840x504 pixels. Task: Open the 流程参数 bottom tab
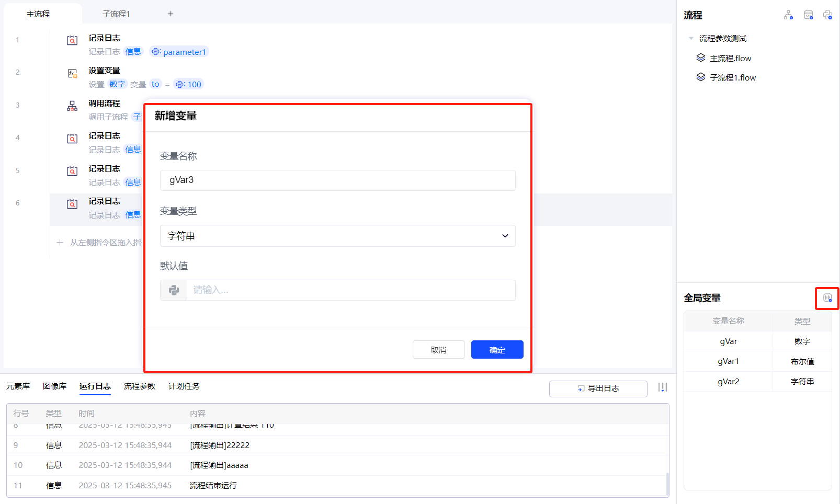139,386
